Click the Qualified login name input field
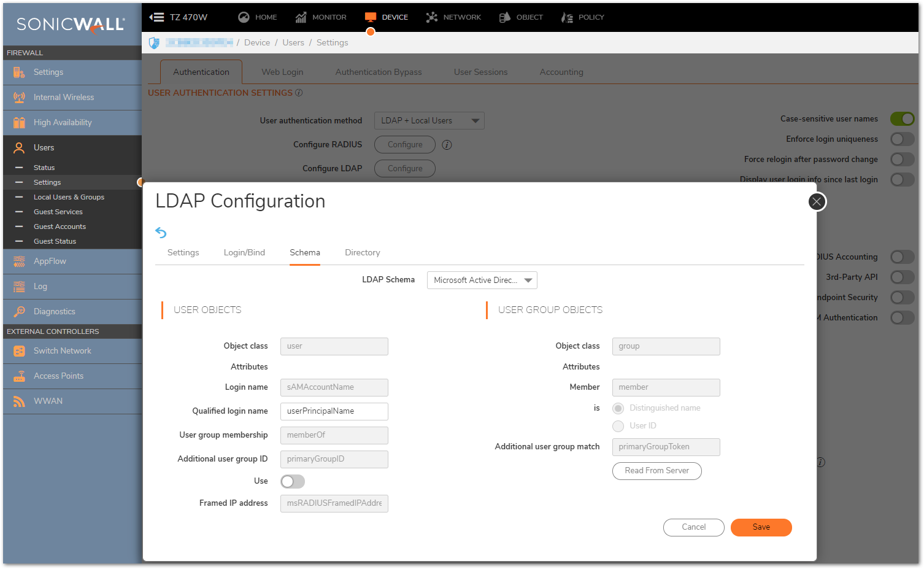 tap(334, 411)
